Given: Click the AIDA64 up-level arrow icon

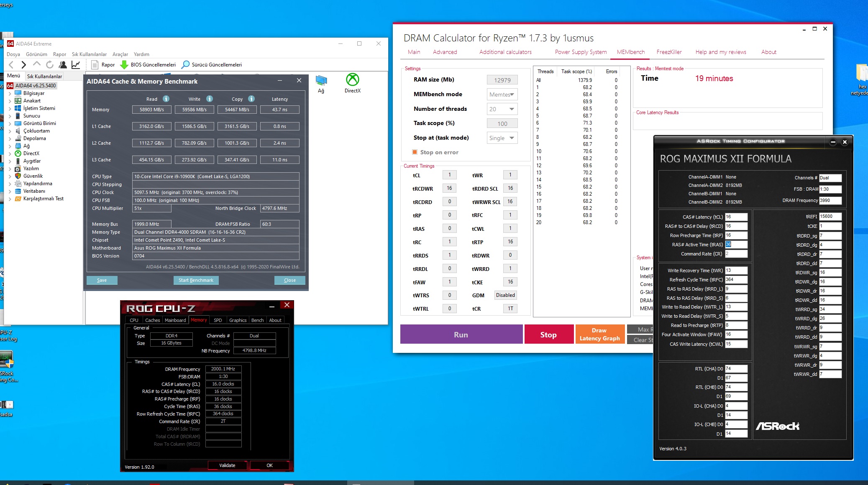Looking at the screenshot, I should click(37, 64).
